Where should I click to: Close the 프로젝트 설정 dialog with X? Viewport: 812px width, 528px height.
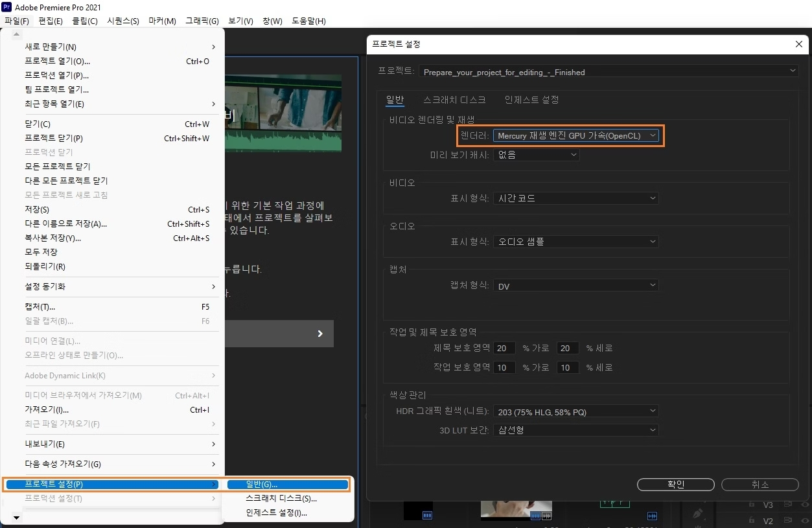(x=798, y=44)
